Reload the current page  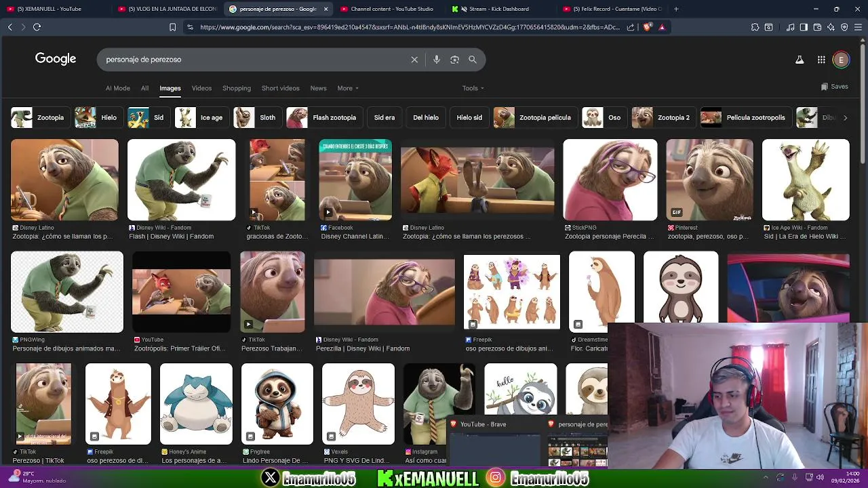coord(37,27)
